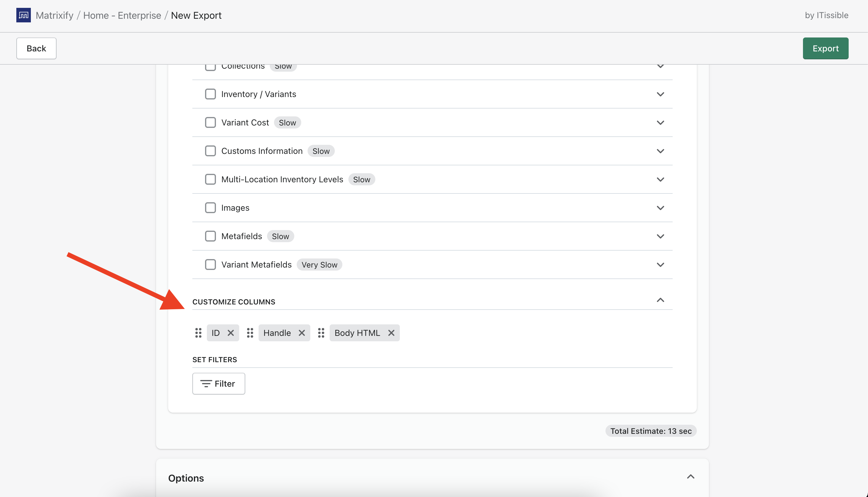Collapse the Options panel

pos(690,477)
